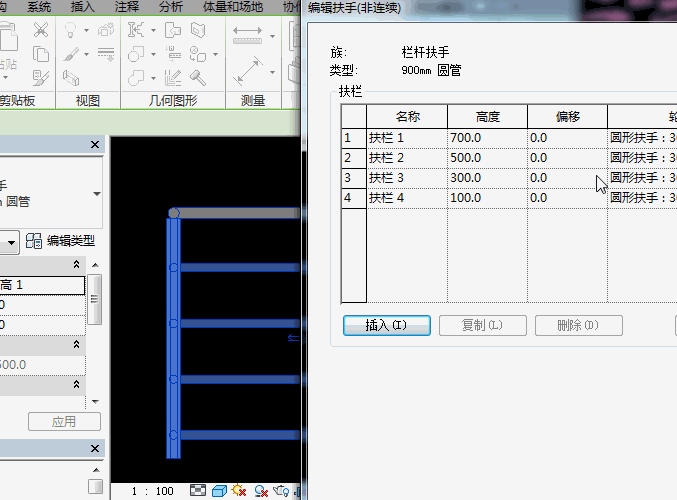677x500 pixels.
Task: Click the 复制(L) button in the rail dialog
Action: 483,325
